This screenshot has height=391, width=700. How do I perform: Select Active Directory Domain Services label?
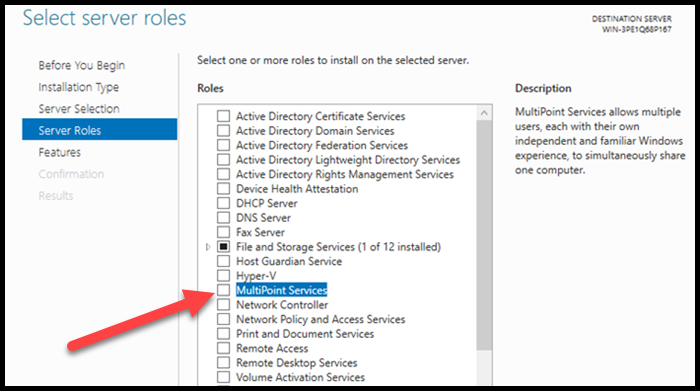[x=315, y=131]
